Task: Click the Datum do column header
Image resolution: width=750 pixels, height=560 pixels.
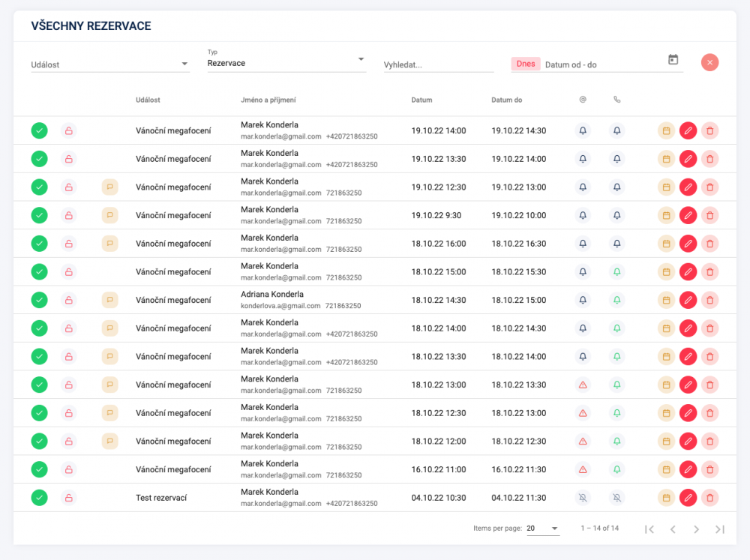Action: point(506,100)
